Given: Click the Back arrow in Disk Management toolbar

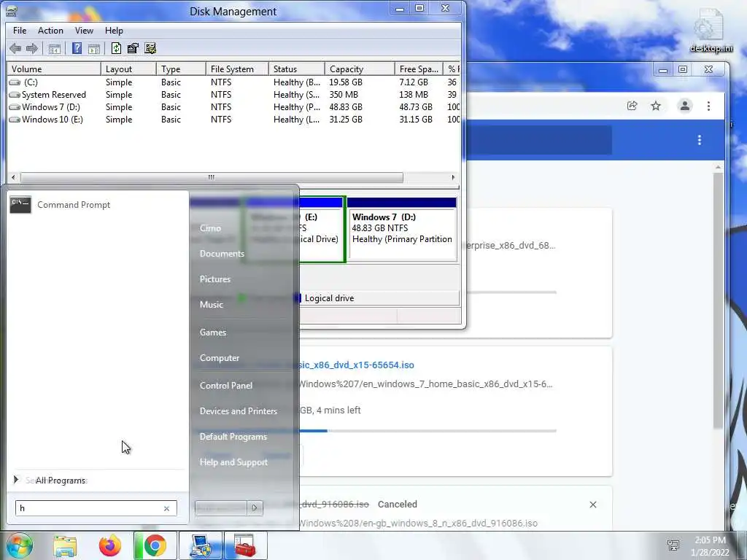Looking at the screenshot, I should point(15,48).
